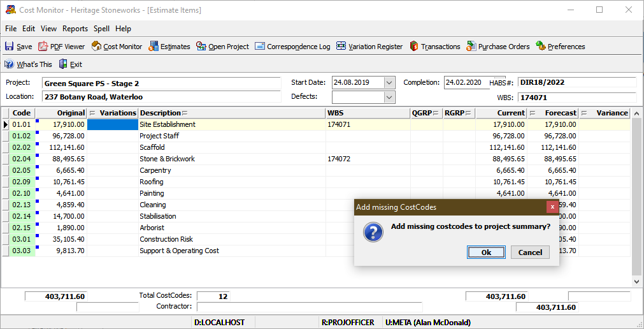
Task: Click the Total CostCodes value 12
Action: point(213,296)
